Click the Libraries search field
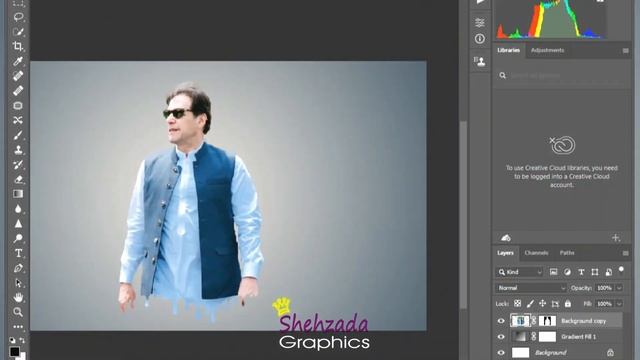 tap(561, 76)
